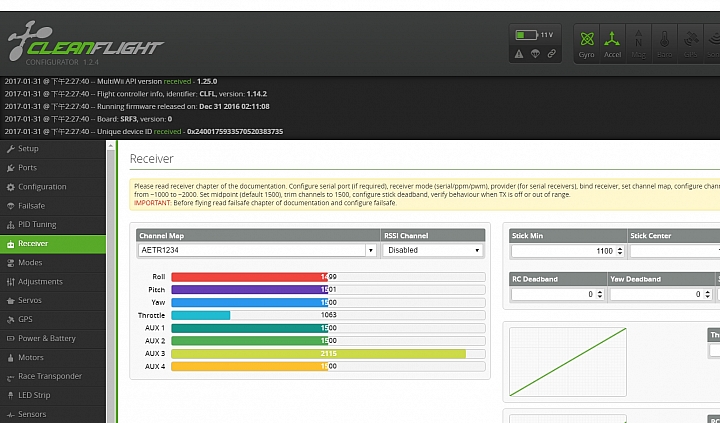Viewport: 720px width, 423px height.
Task: Click the Modes icon in sidebar
Action: pyautogui.click(x=10, y=263)
